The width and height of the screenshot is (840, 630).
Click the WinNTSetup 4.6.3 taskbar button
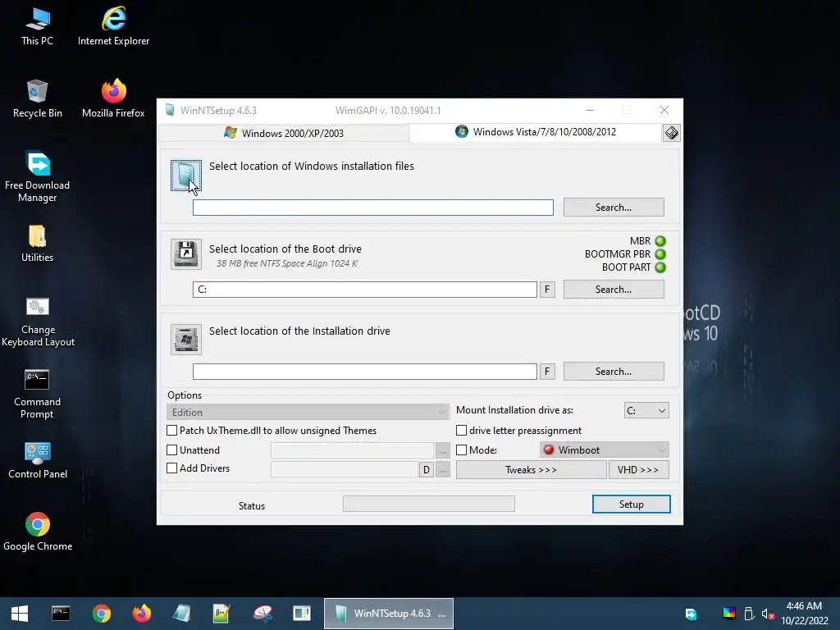point(389,614)
